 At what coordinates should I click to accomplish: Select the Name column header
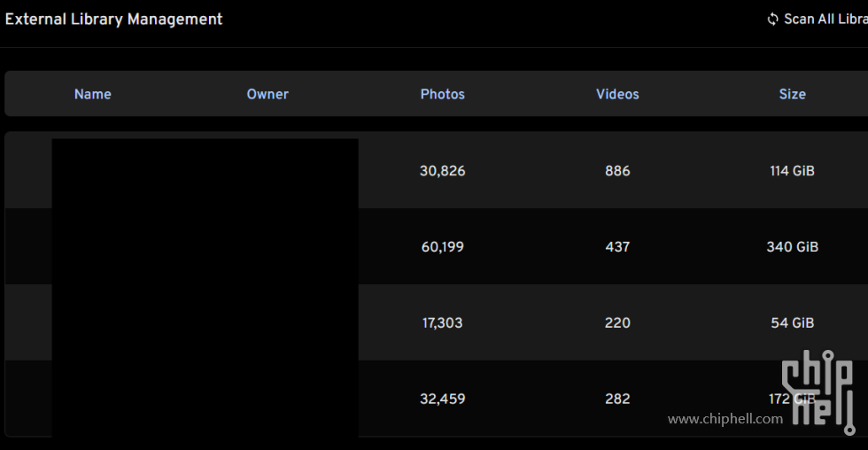(x=92, y=94)
